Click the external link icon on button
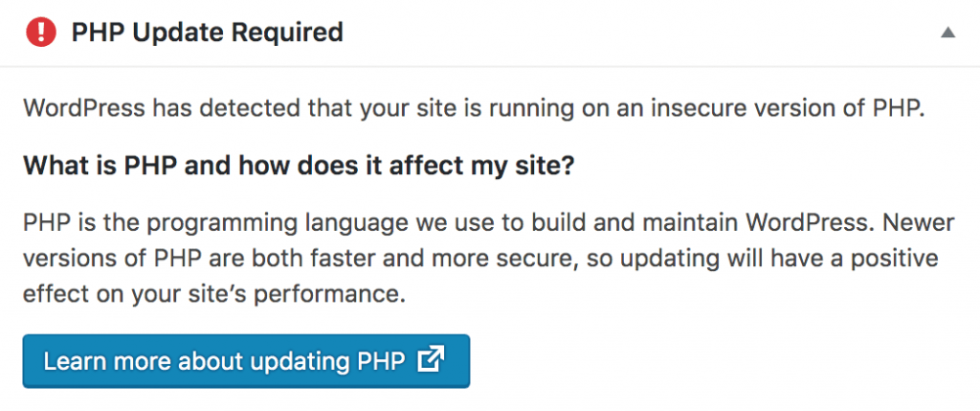 click(432, 360)
